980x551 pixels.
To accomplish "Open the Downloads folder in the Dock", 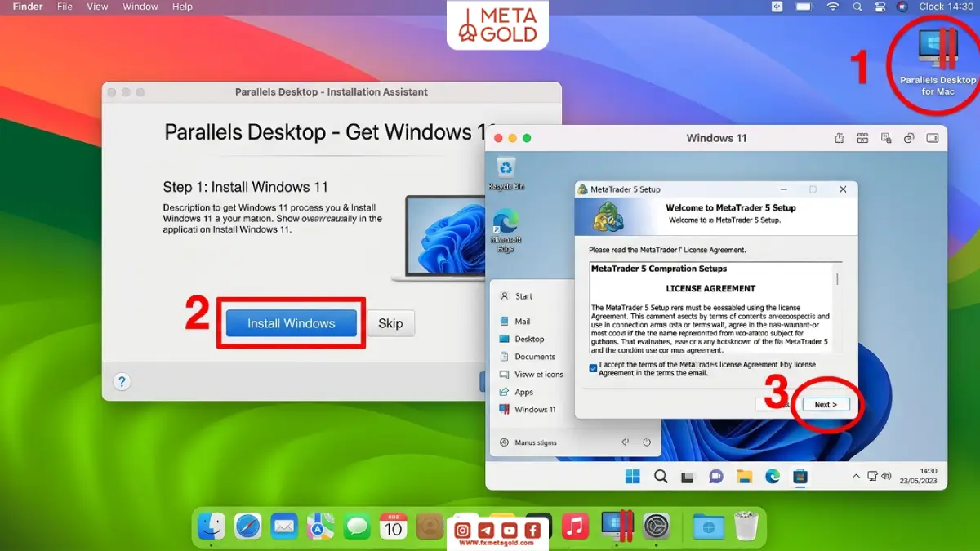I will tap(708, 527).
